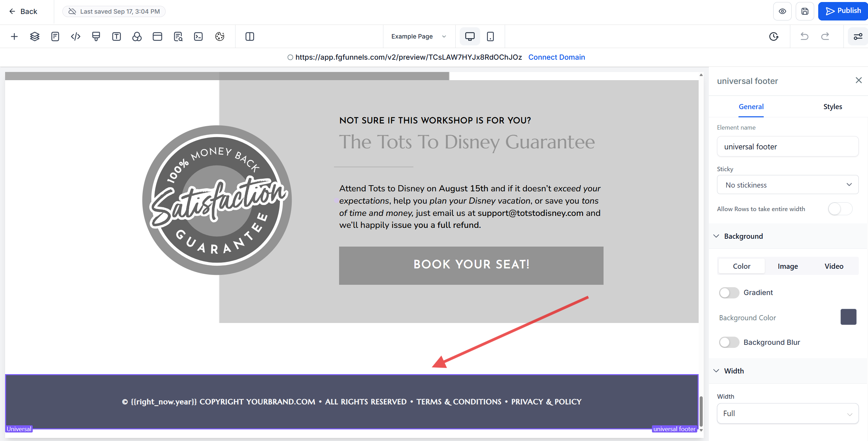The height and width of the screenshot is (441, 868).
Task: Open the Width Full dropdown
Action: pyautogui.click(x=787, y=413)
